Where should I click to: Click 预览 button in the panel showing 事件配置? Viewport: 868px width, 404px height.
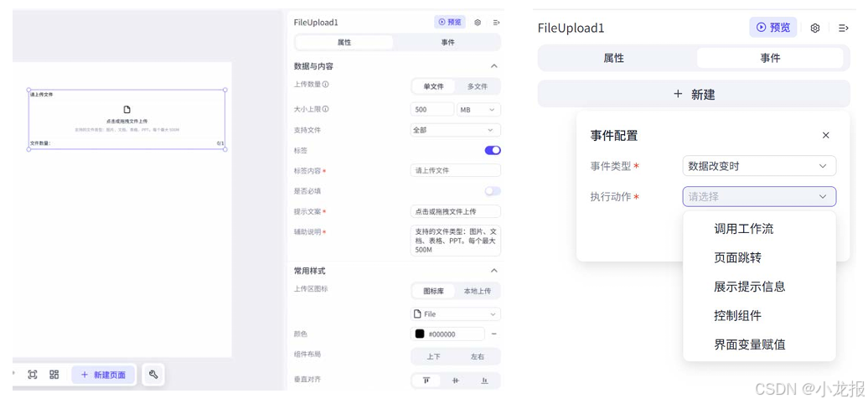tap(773, 27)
